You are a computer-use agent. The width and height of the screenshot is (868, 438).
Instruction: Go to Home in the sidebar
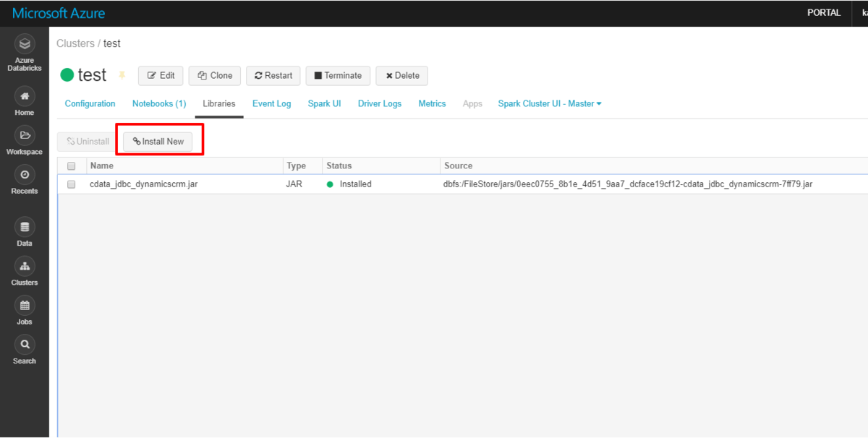point(25,96)
